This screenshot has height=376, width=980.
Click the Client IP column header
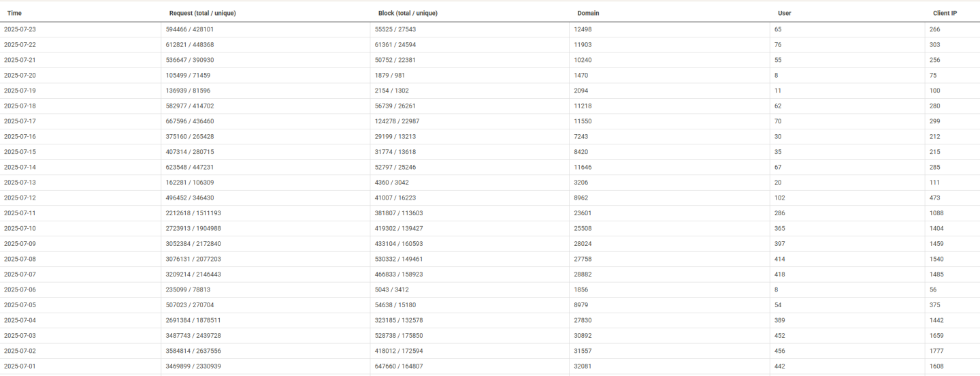pyautogui.click(x=945, y=13)
